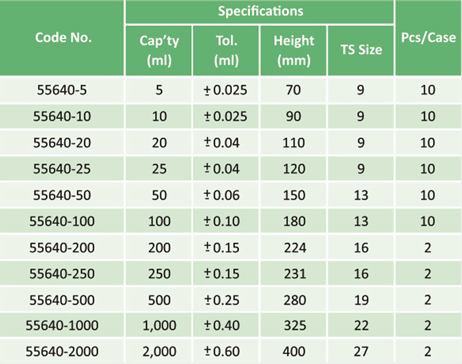Click code cell 55640-1000
This screenshot has width=462, height=364.
point(62,325)
